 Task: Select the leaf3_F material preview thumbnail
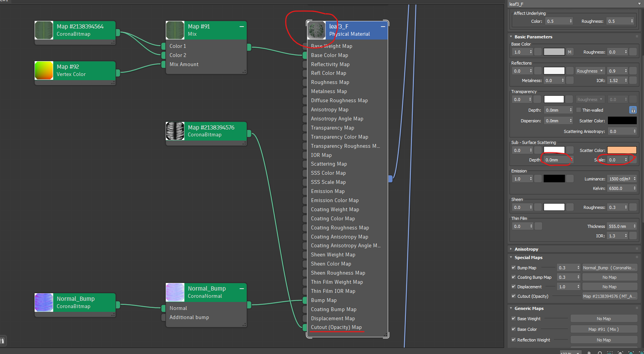point(316,30)
